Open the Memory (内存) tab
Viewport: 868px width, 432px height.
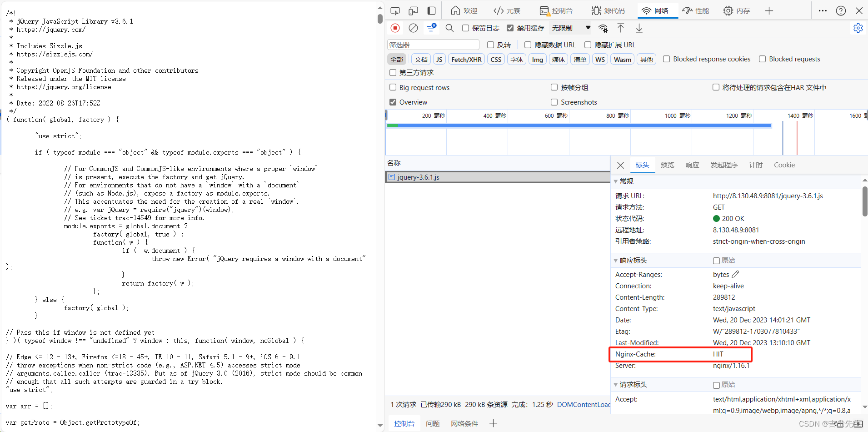(737, 10)
